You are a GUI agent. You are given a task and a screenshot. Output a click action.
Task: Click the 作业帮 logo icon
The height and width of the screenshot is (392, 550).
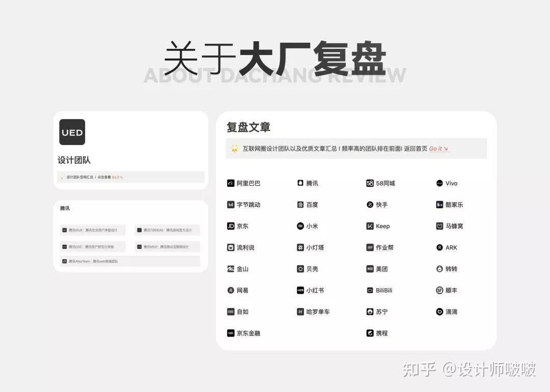pyautogui.click(x=370, y=247)
